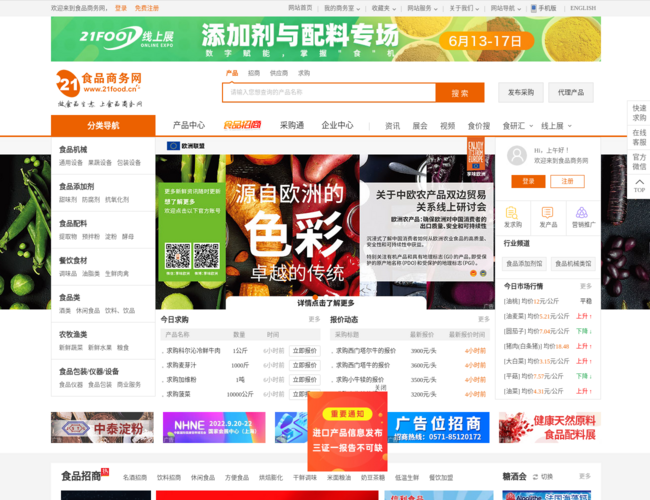
Task: Click 食品机械类馆 industry channel button
Action: (x=573, y=264)
